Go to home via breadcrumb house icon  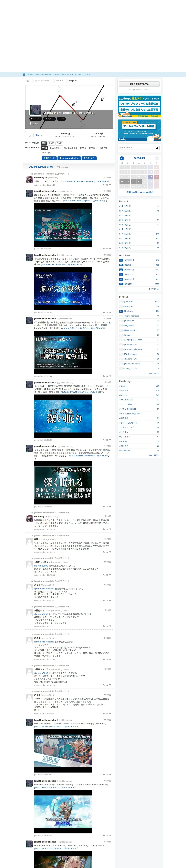coord(28,81)
